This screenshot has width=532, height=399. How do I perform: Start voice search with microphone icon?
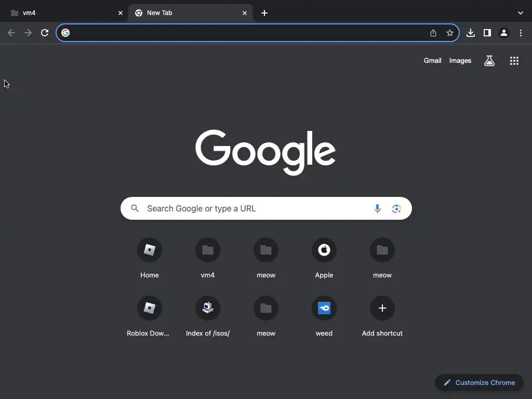point(377,208)
